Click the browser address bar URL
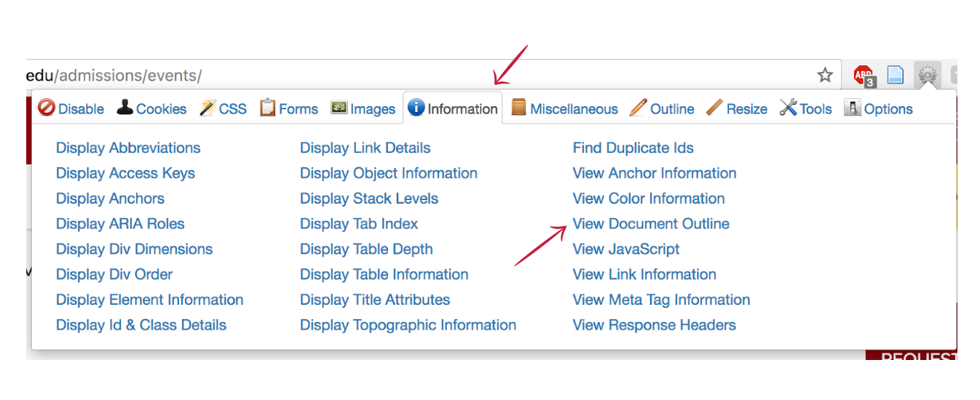 tap(114, 75)
